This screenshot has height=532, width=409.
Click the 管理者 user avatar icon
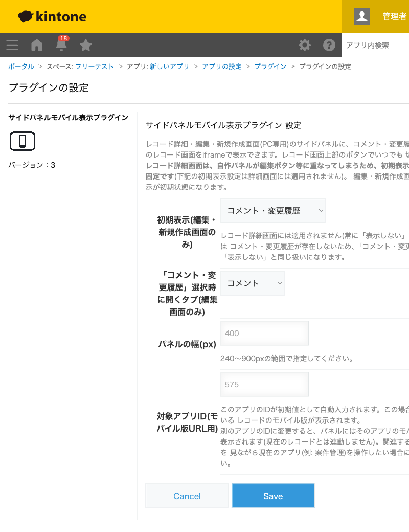(362, 16)
